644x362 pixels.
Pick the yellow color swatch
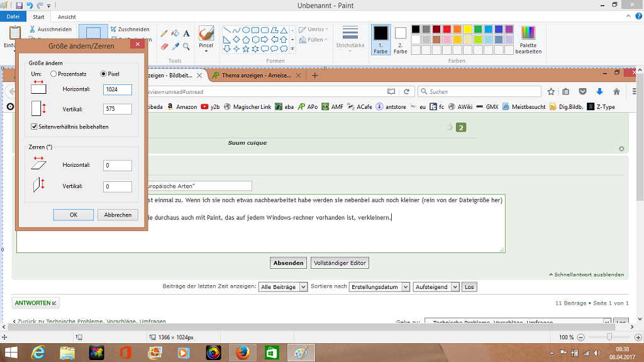(467, 29)
